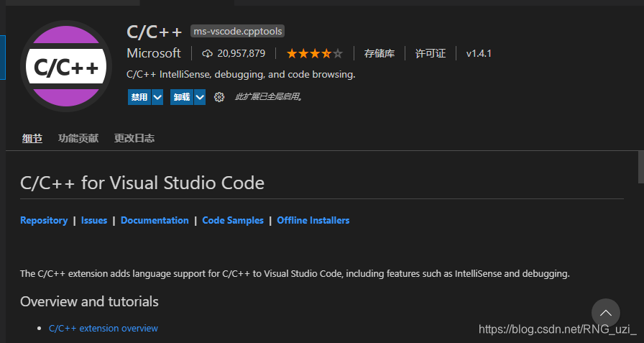Click the v1.4.1 version text
Viewport: 644px width, 343px height.
479,53
